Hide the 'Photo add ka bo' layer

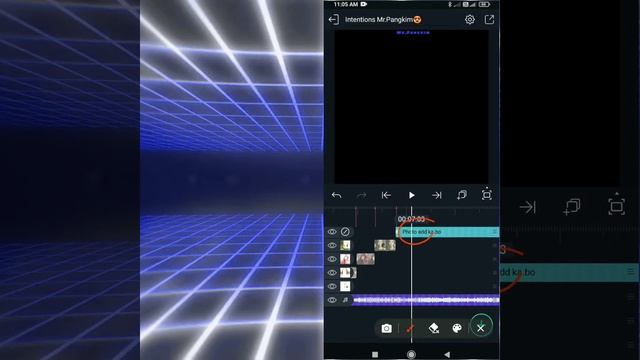[x=332, y=232]
